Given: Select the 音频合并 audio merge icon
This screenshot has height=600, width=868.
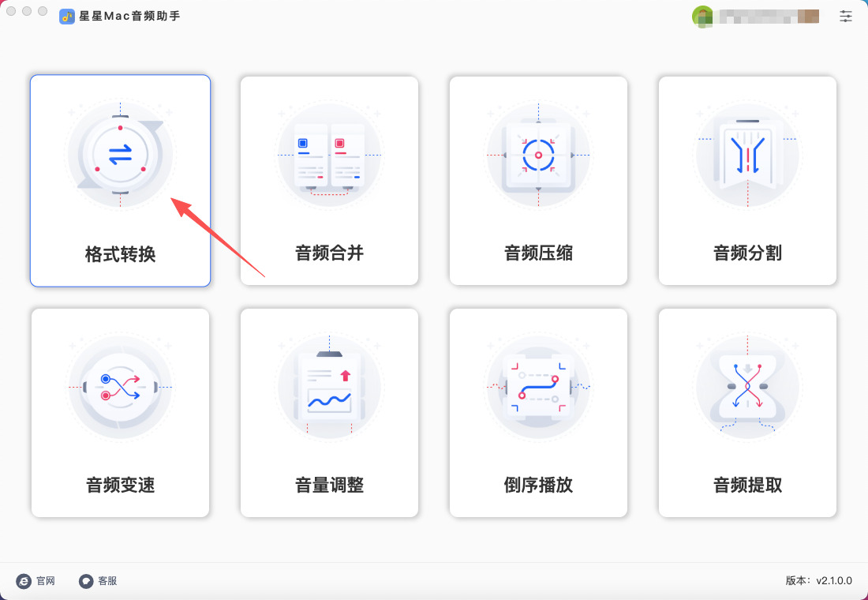Looking at the screenshot, I should (x=329, y=154).
